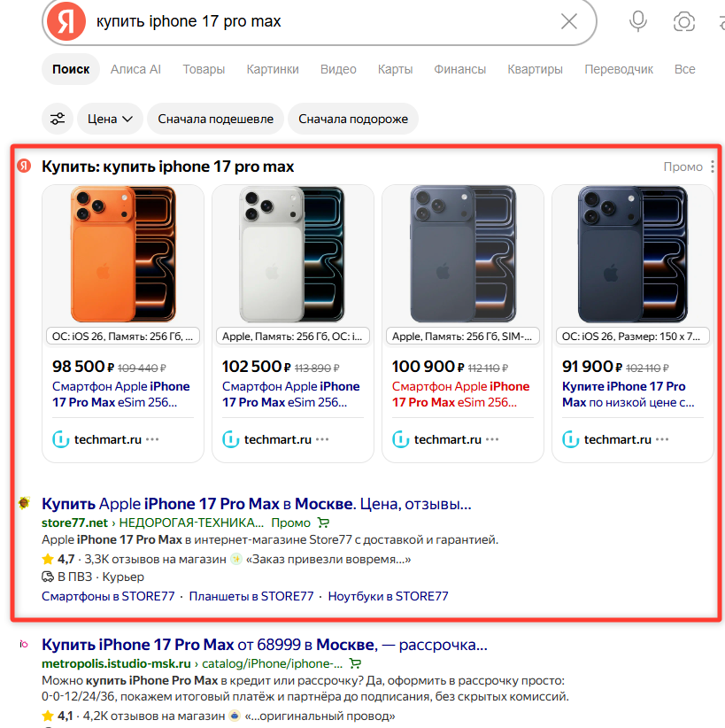Viewport: 725px width, 728px height.
Task: Open the Все services tab
Action: pos(684,69)
